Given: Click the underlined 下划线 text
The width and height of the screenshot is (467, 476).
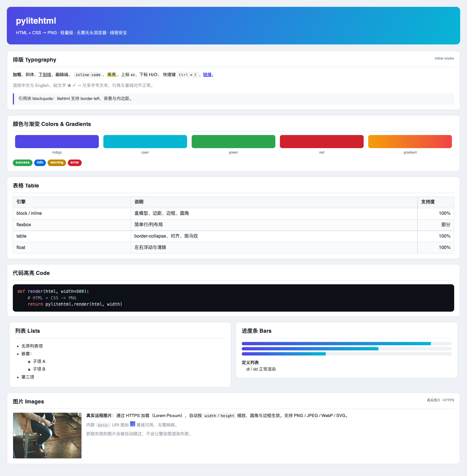Looking at the screenshot, I should pos(45,75).
